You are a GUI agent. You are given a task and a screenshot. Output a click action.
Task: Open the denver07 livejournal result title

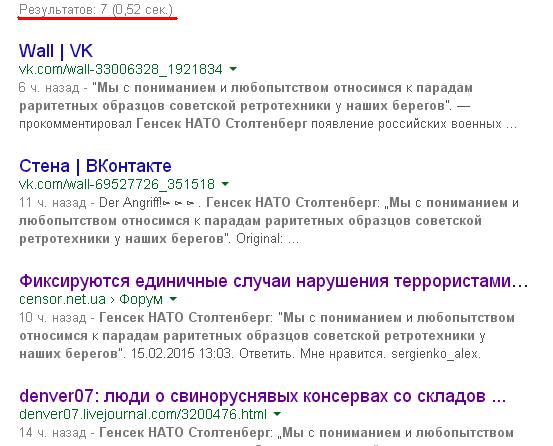[263, 396]
